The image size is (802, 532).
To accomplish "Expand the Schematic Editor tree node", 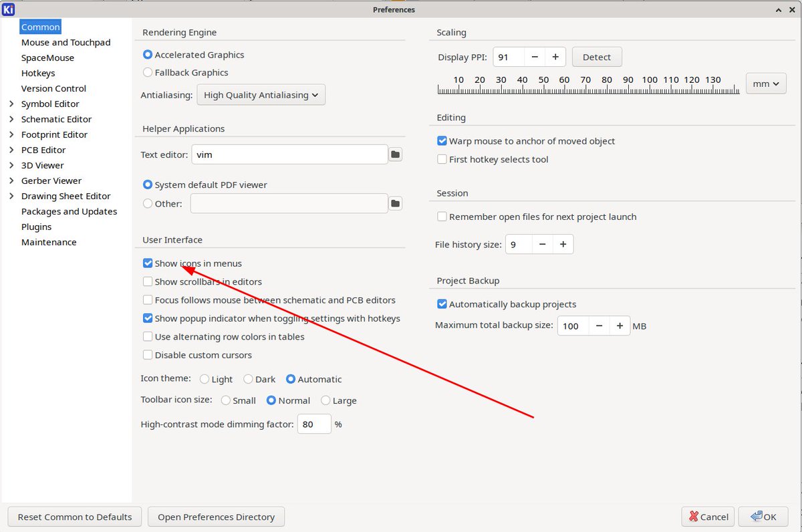I will point(11,119).
